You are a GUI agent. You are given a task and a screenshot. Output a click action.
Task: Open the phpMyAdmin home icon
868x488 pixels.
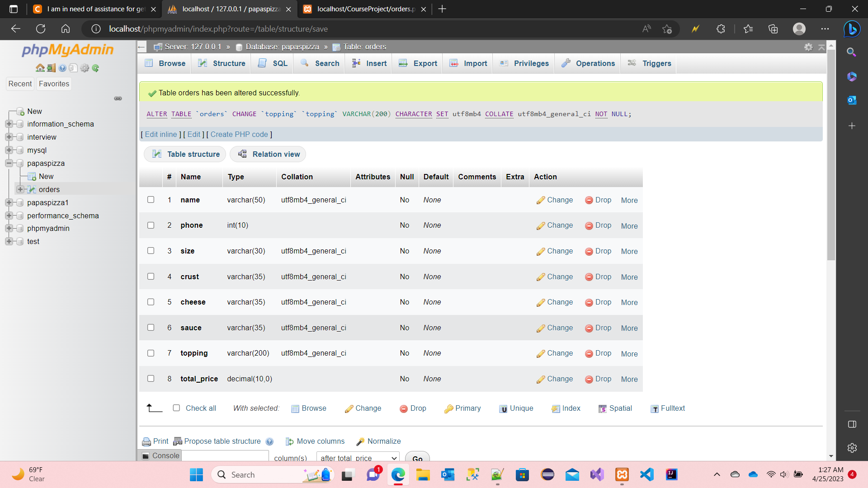click(x=40, y=68)
